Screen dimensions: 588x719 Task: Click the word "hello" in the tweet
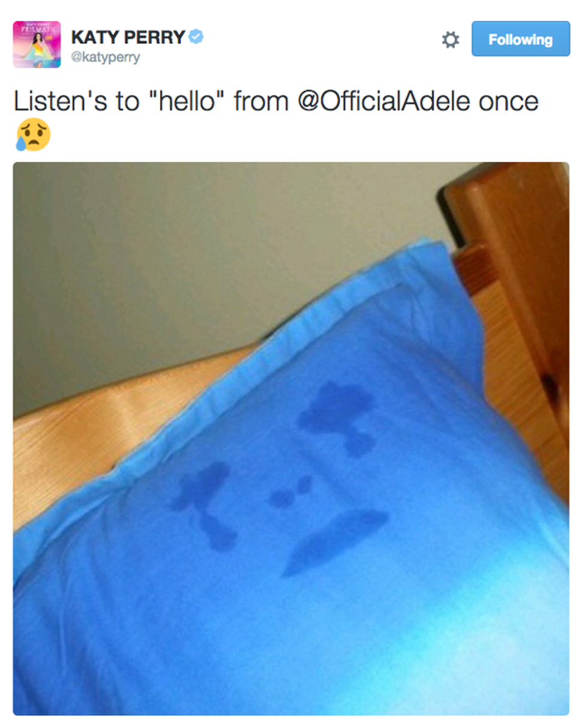click(x=187, y=101)
